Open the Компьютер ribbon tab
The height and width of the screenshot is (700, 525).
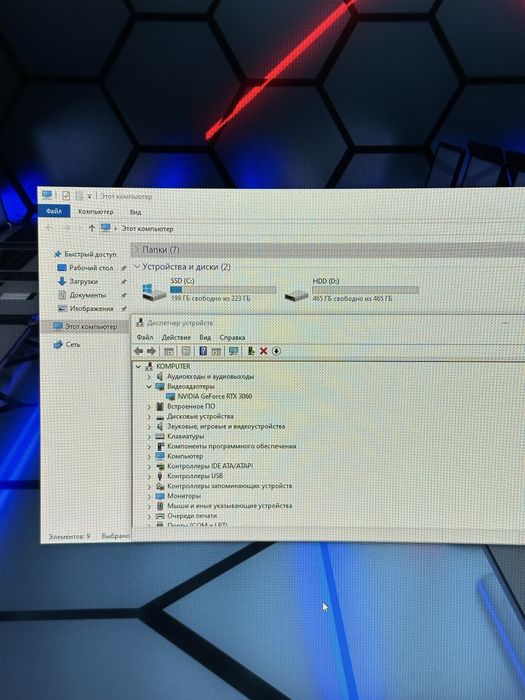96,212
